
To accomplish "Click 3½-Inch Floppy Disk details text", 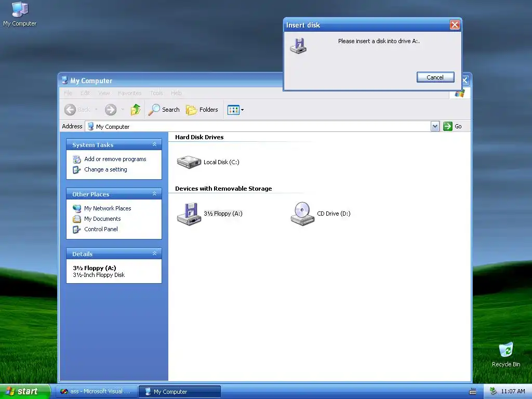I will (x=99, y=275).
